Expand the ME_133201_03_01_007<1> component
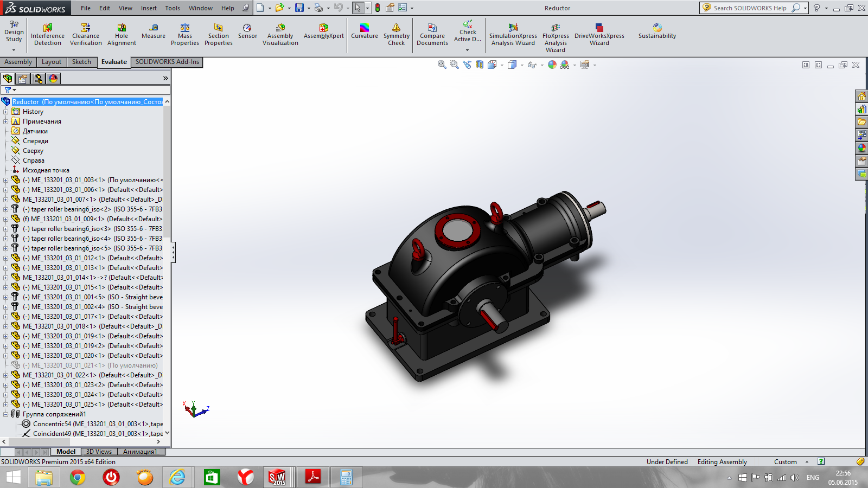This screenshot has width=868, height=488. pyautogui.click(x=6, y=200)
